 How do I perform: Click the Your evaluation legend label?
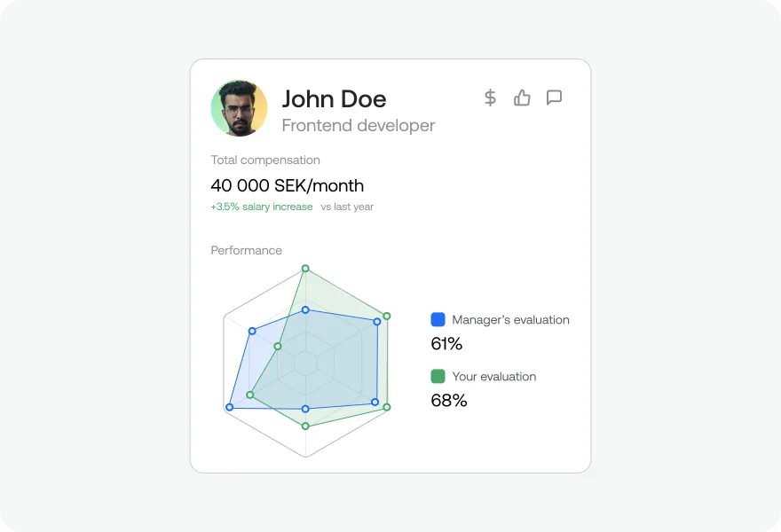(494, 377)
